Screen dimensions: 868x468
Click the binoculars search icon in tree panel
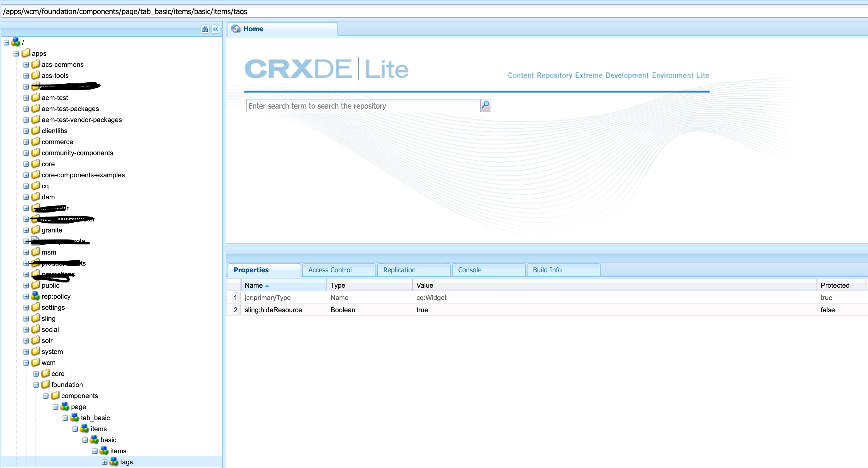205,29
